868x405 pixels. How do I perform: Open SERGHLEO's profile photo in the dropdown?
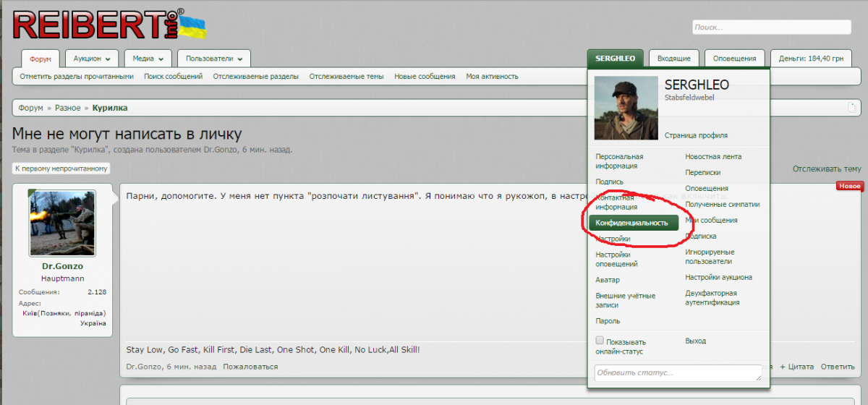pos(626,108)
